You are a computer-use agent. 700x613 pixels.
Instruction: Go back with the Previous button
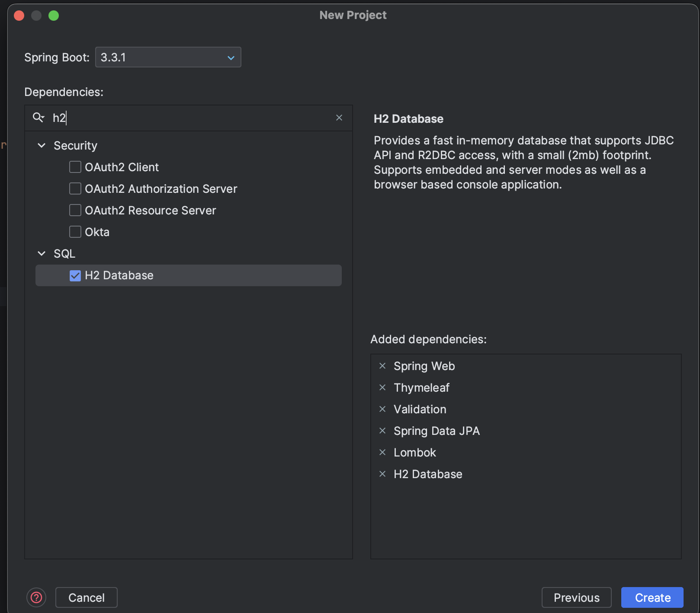coord(576,597)
